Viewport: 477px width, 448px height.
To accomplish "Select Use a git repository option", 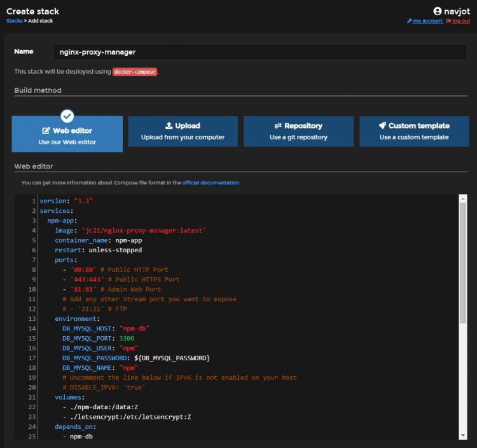I will point(298,132).
